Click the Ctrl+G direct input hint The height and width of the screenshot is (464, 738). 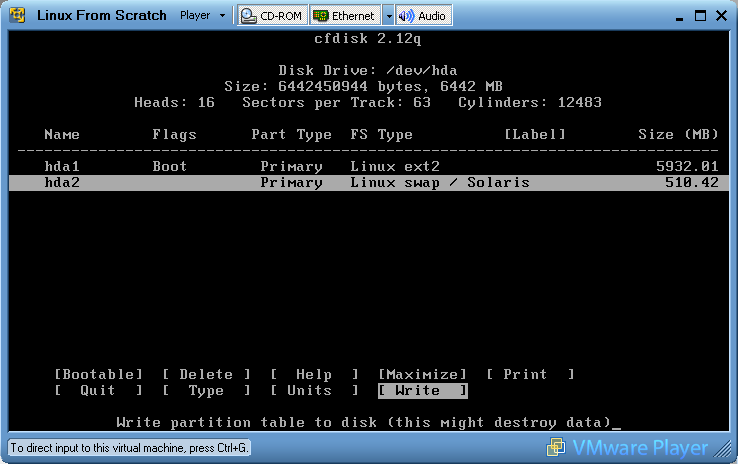click(x=129, y=448)
